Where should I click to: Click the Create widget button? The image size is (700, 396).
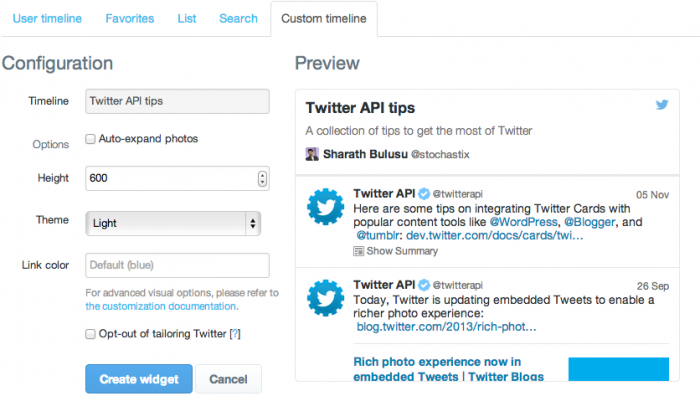139,379
